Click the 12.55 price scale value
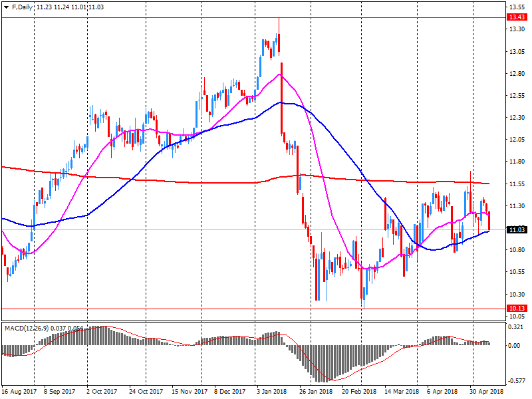Viewport: 532px width, 399px height. (517, 96)
